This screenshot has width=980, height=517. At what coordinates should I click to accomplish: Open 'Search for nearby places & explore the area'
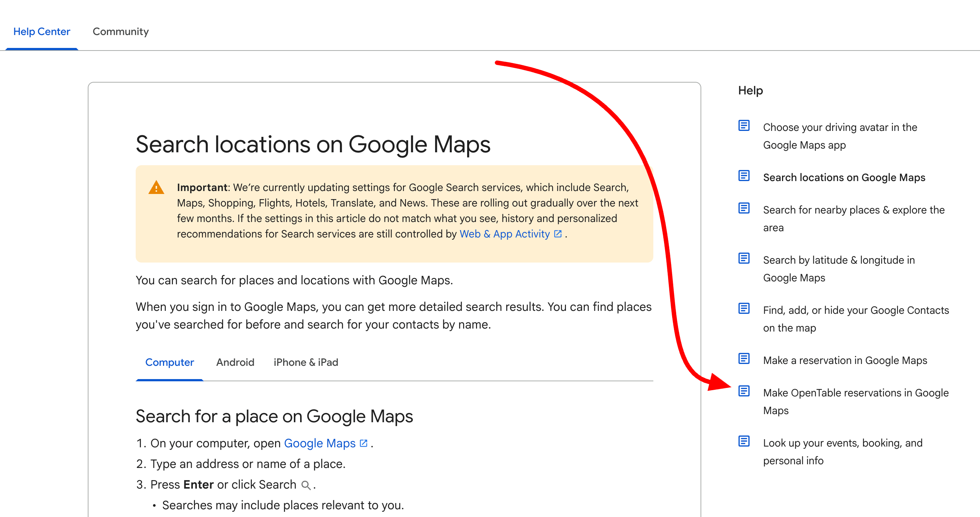pyautogui.click(x=854, y=219)
